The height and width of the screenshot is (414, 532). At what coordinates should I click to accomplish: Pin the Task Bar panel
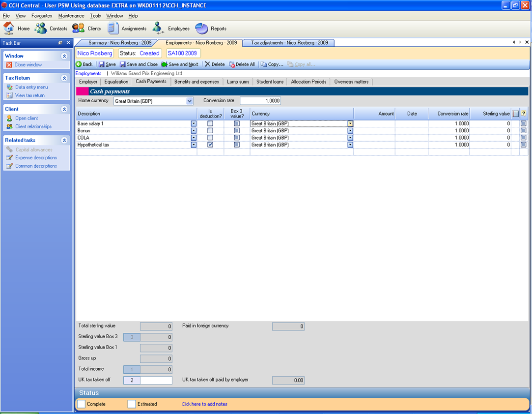pos(60,43)
